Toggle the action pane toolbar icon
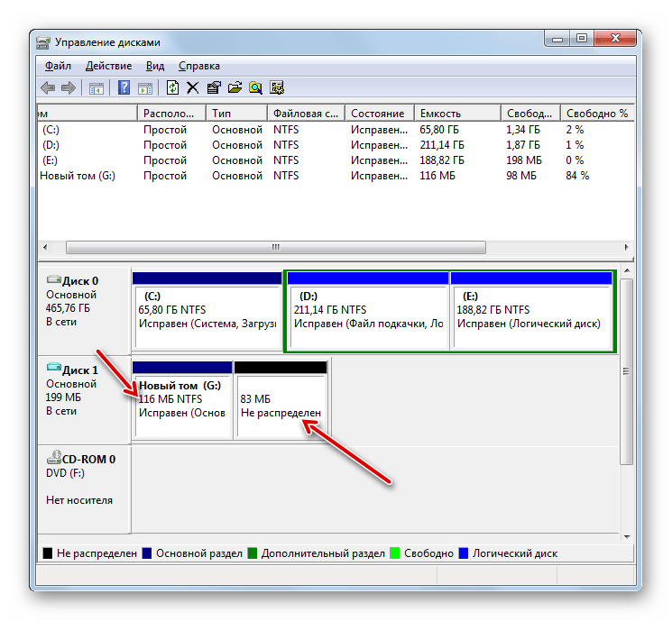 [145, 88]
